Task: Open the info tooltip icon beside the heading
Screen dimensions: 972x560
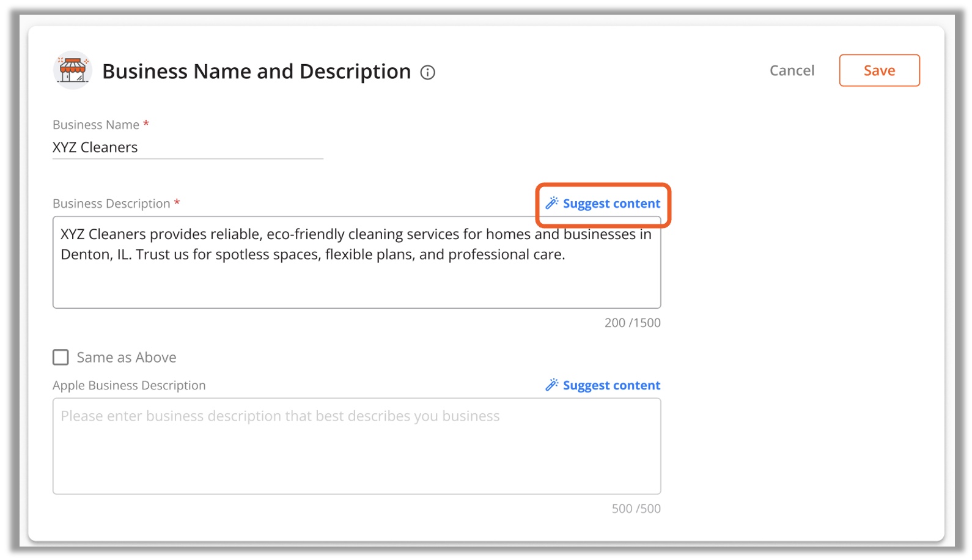Action: [428, 73]
